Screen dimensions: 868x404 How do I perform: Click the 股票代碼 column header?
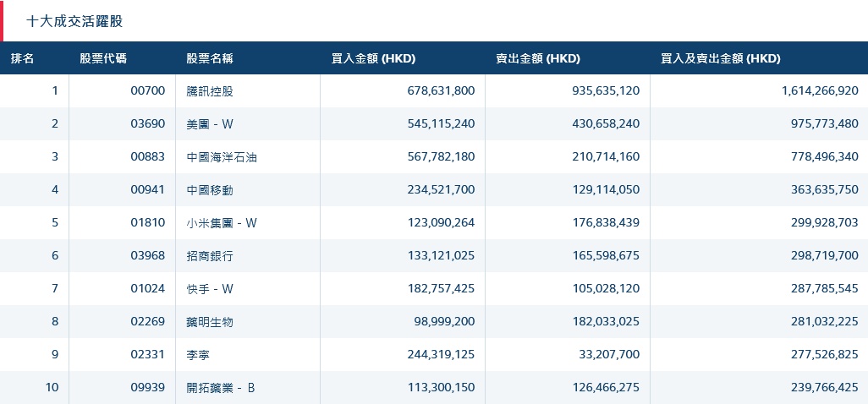(103, 58)
